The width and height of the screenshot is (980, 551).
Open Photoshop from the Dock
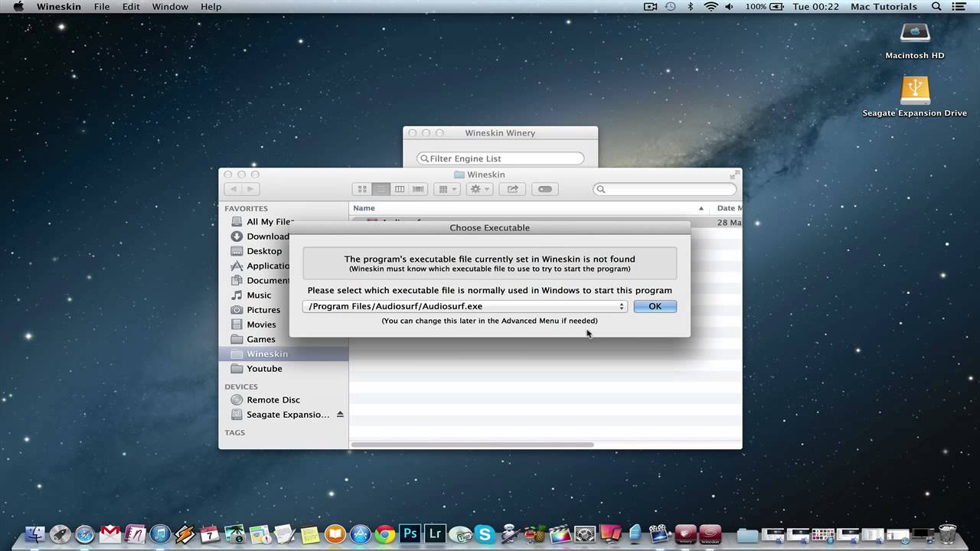[410, 533]
